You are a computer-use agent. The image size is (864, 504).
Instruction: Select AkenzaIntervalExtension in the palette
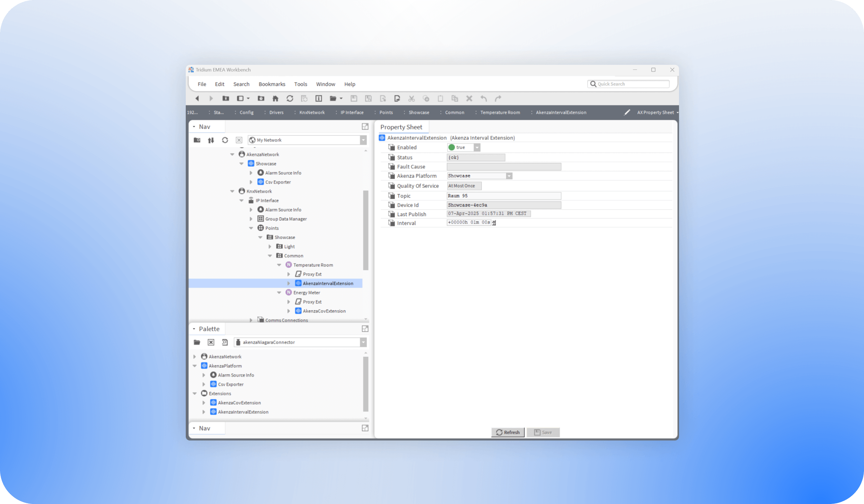(243, 412)
